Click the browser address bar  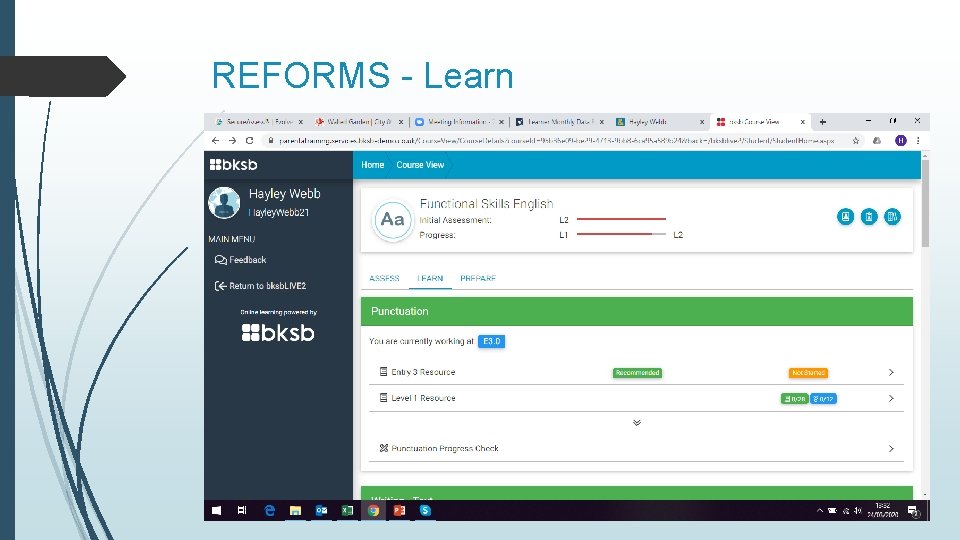[556, 141]
